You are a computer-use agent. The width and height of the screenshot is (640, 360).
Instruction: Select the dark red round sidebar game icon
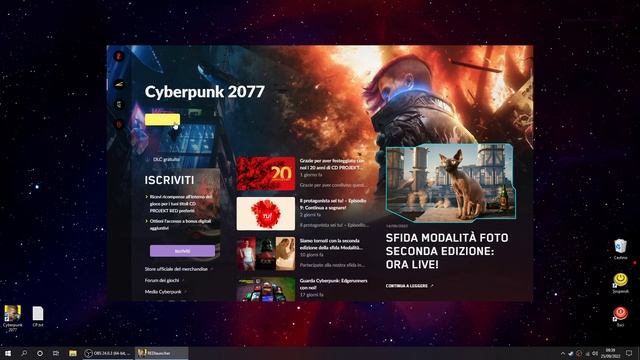pyautogui.click(x=119, y=124)
